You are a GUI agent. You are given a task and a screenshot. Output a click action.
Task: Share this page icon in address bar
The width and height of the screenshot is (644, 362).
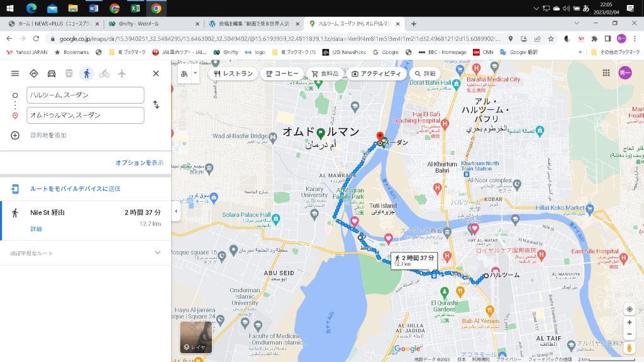[537, 38]
